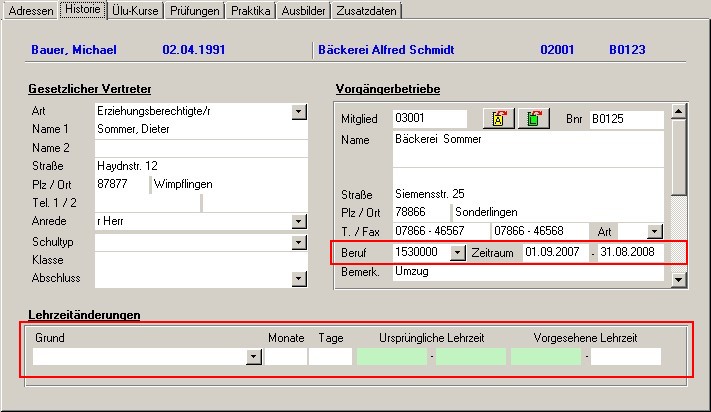
Task: Open the Art dropdown under Gesetzlicher Vertreter
Action: pyautogui.click(x=299, y=111)
